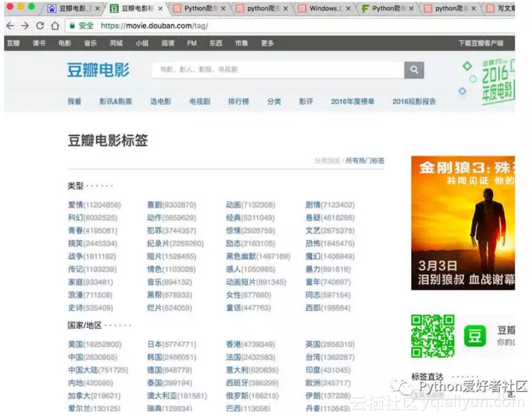Open the 科幻 genre tag
The width and height of the screenshot is (532, 418).
75,218
